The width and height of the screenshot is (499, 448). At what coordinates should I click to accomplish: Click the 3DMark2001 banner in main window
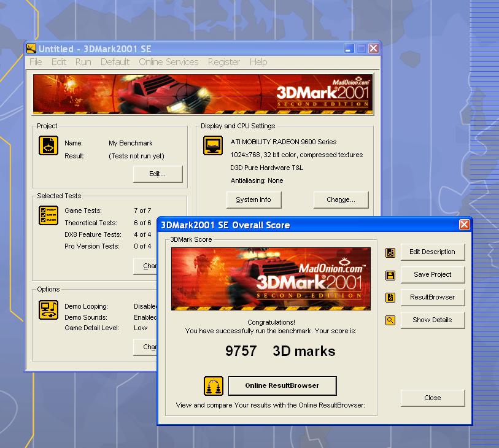click(203, 94)
